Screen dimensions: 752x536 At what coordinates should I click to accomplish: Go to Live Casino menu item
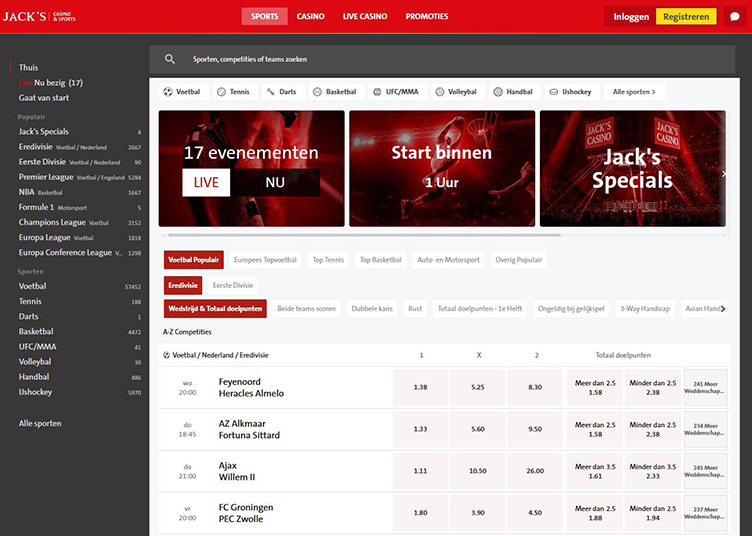(365, 16)
